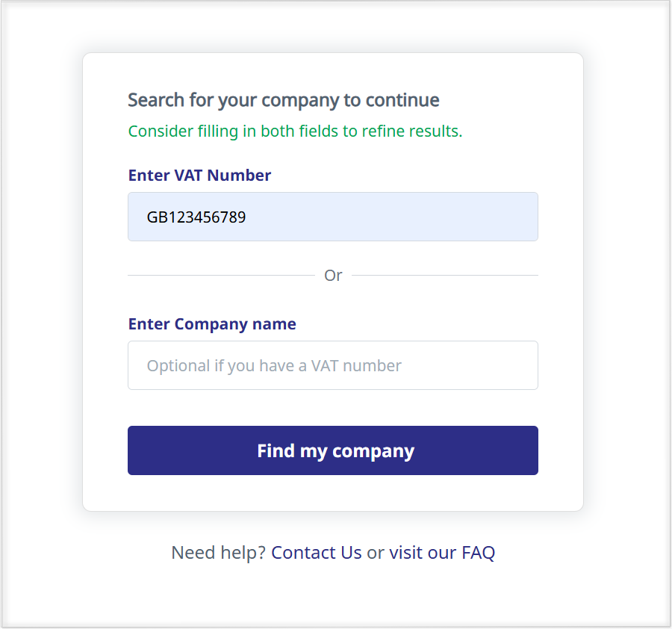This screenshot has width=672, height=629.
Task: Click the Enter VAT Number label
Action: [199, 176]
